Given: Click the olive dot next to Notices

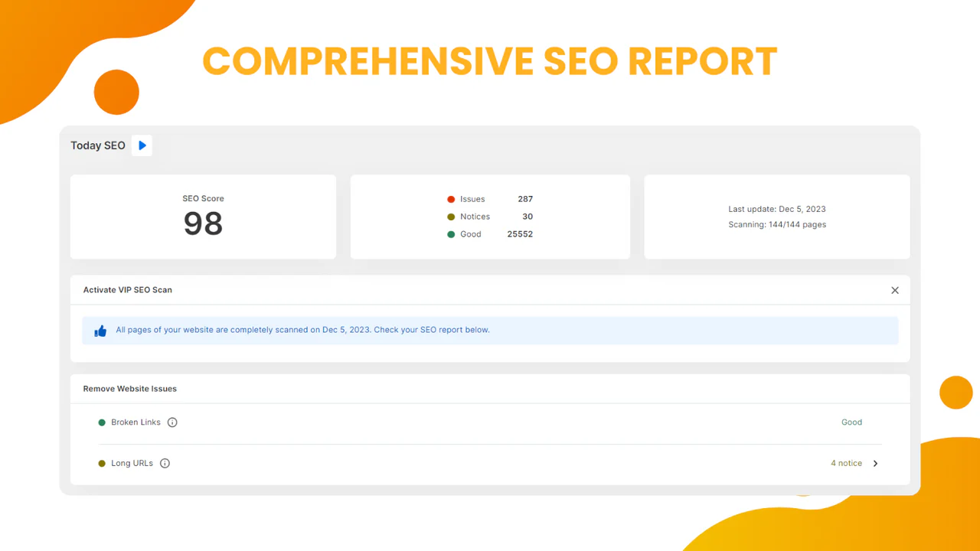Looking at the screenshot, I should pyautogui.click(x=451, y=217).
